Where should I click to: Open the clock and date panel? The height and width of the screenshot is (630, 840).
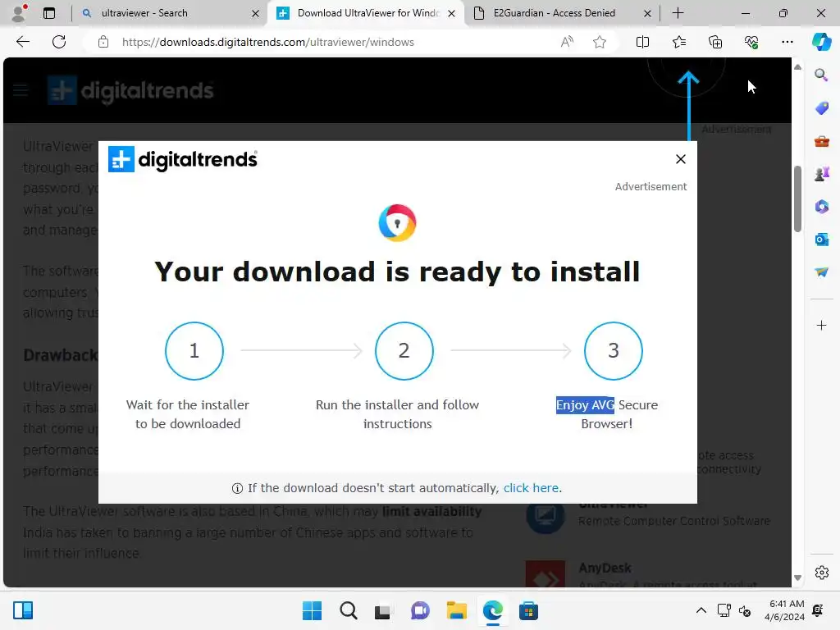(784, 610)
